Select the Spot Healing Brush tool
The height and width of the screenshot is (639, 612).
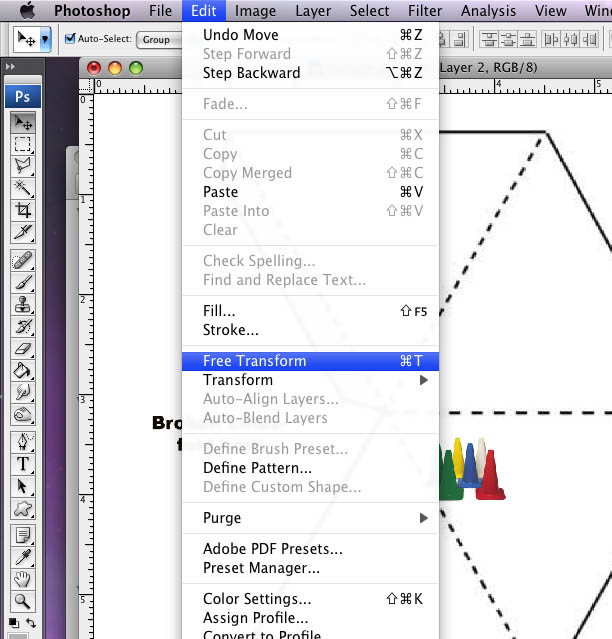coord(23,260)
